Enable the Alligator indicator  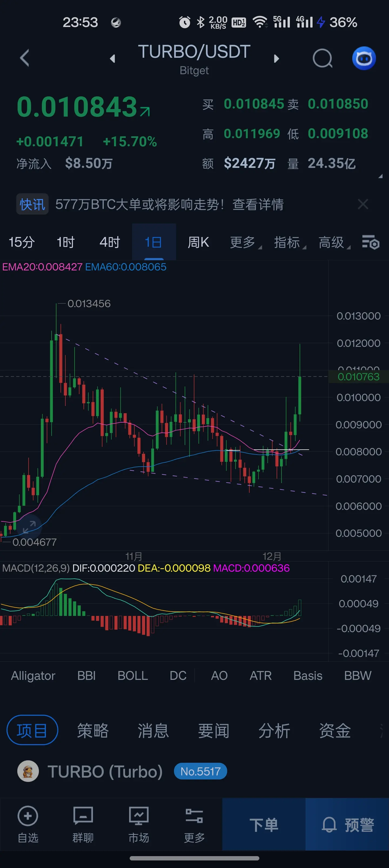33,676
